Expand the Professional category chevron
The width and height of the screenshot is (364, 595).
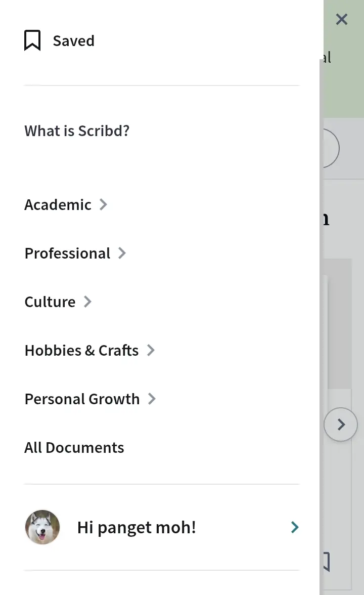coord(122,253)
